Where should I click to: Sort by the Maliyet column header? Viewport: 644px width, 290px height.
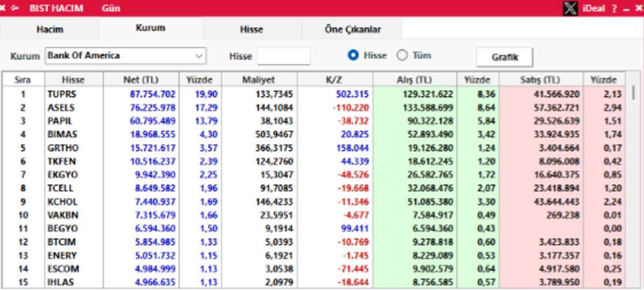(259, 80)
